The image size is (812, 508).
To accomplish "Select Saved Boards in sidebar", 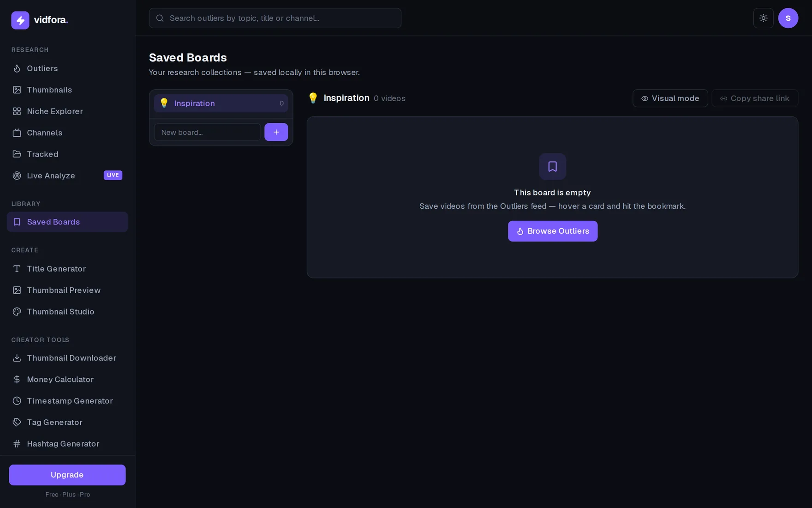I will 67,222.
